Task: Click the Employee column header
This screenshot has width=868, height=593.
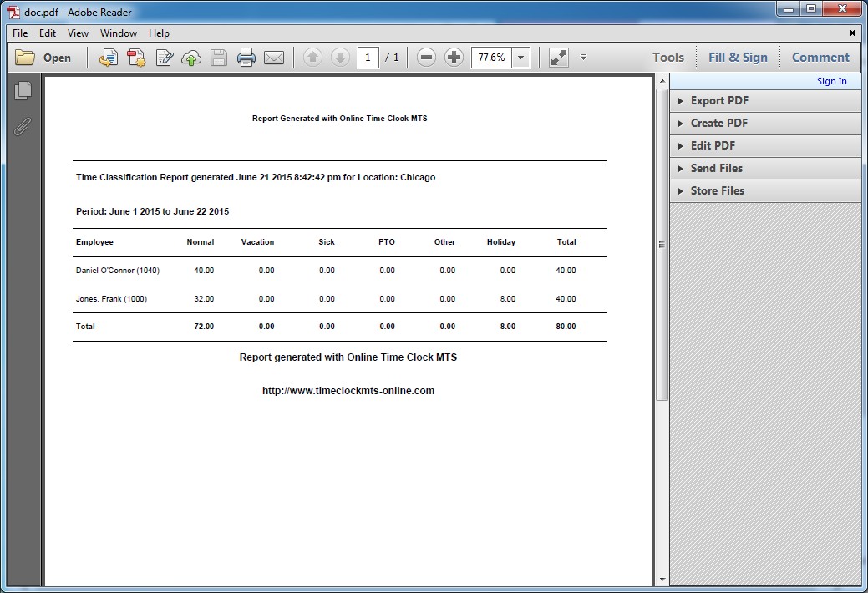Action: [x=94, y=242]
